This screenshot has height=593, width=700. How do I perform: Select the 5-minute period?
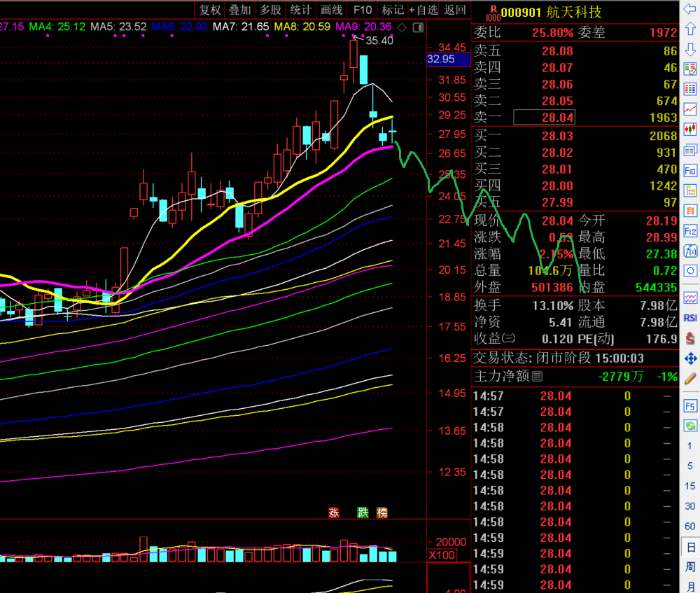(x=690, y=466)
